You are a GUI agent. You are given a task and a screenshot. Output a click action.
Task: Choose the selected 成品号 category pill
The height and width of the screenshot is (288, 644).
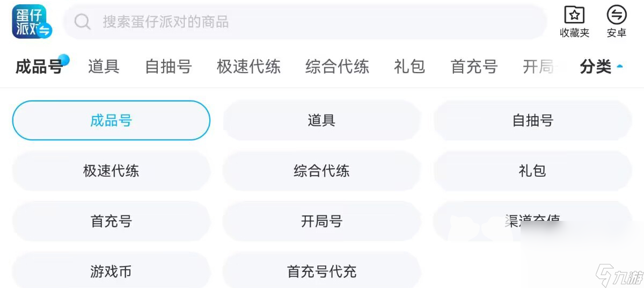[111, 120]
